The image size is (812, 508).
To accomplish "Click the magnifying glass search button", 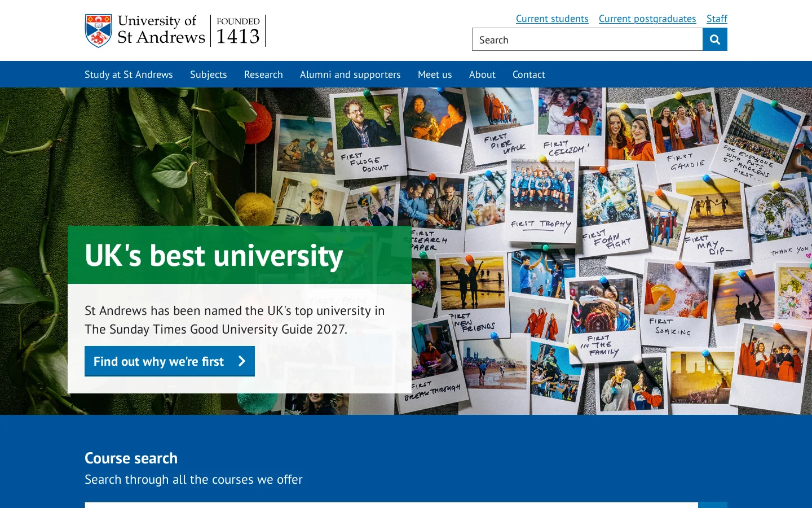I will point(715,40).
